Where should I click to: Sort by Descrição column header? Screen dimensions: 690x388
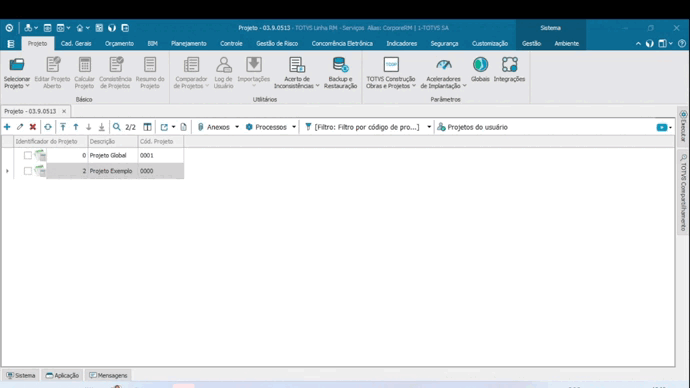[x=113, y=141]
